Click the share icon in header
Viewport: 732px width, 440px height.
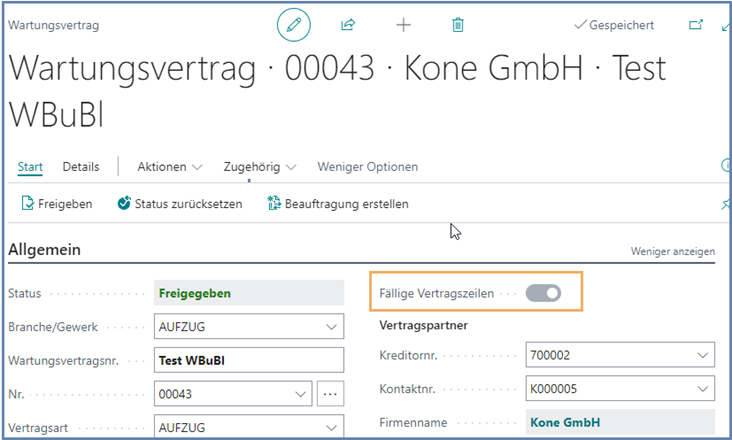tap(348, 25)
